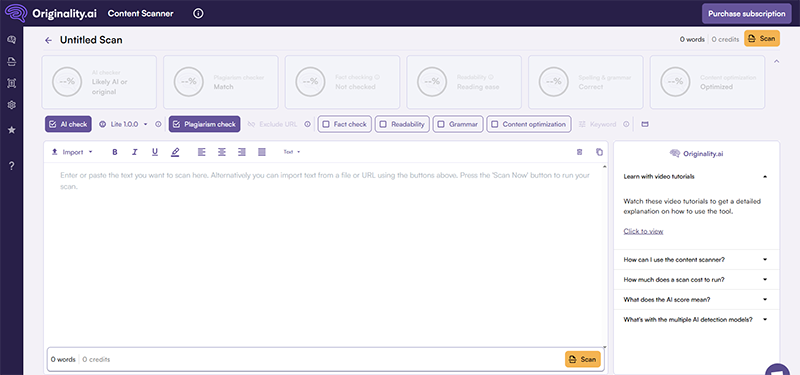Screen dimensions: 800x375
Task: Click the Scan button in the page header
Action: [762, 39]
